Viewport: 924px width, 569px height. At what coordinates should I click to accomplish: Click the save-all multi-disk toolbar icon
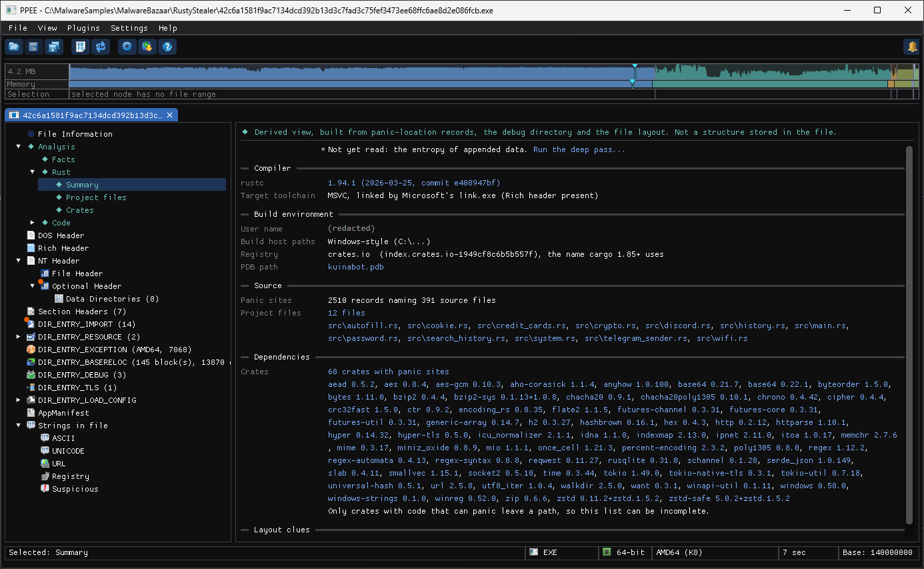point(53,47)
